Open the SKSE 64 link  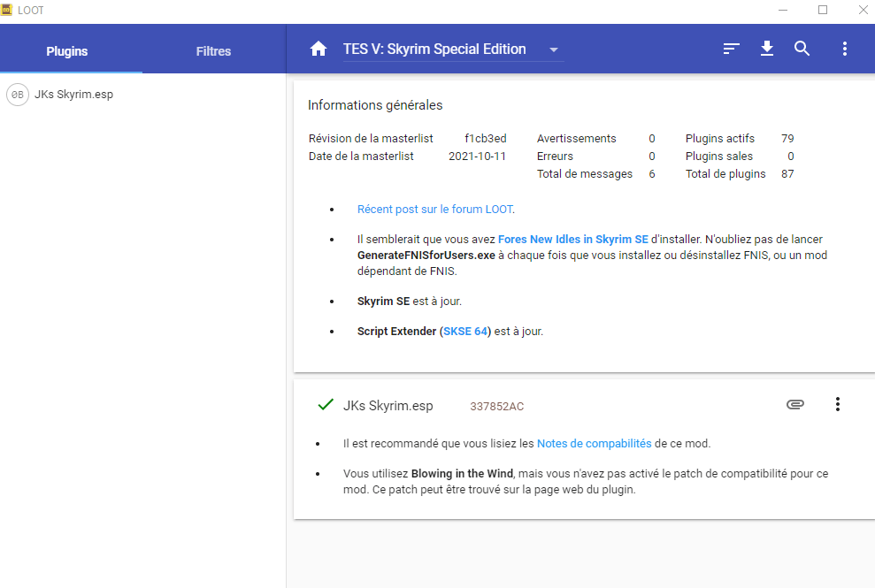tap(465, 332)
